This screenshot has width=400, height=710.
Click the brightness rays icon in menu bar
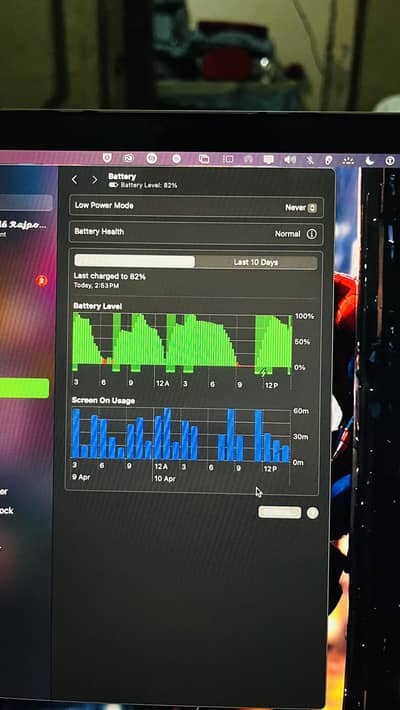(348, 160)
